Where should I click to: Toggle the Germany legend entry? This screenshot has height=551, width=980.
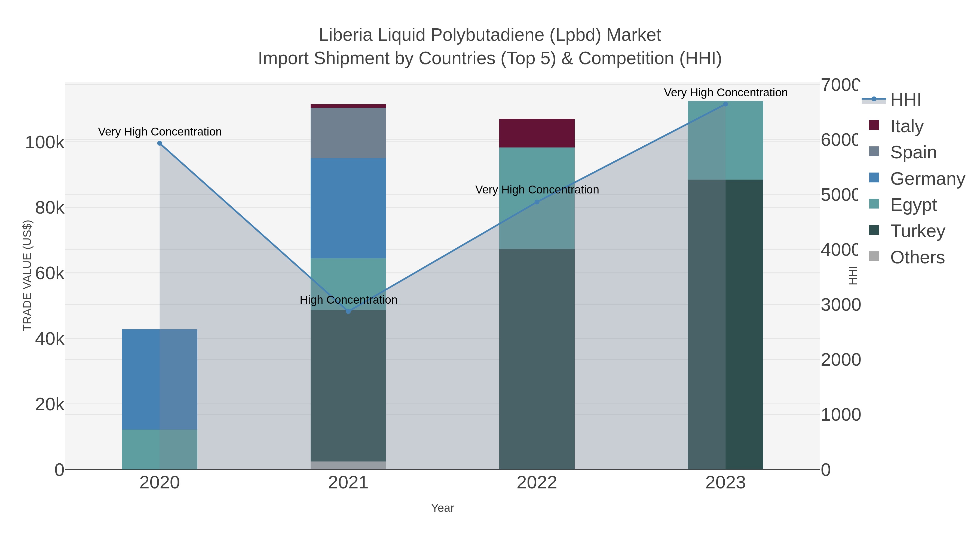[x=917, y=178]
